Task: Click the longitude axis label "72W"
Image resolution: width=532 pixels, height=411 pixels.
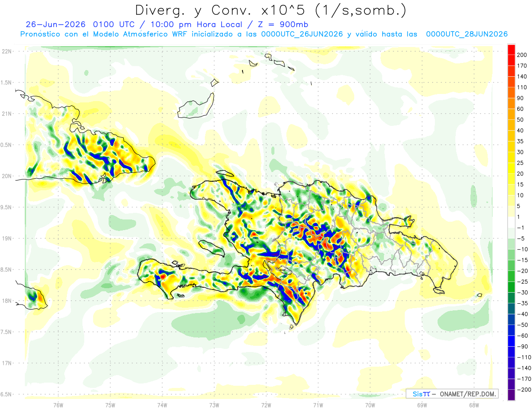Action: [266, 405]
